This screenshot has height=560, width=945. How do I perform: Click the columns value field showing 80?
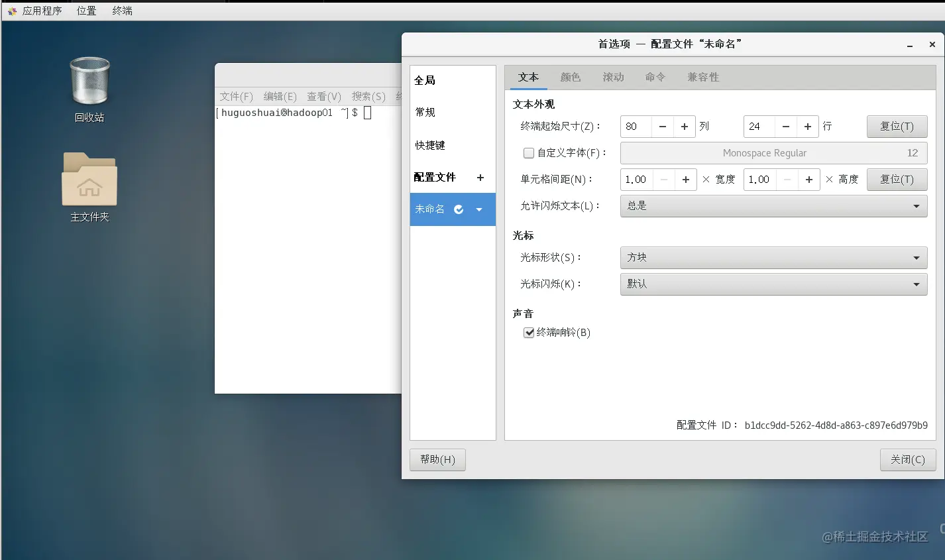click(636, 127)
